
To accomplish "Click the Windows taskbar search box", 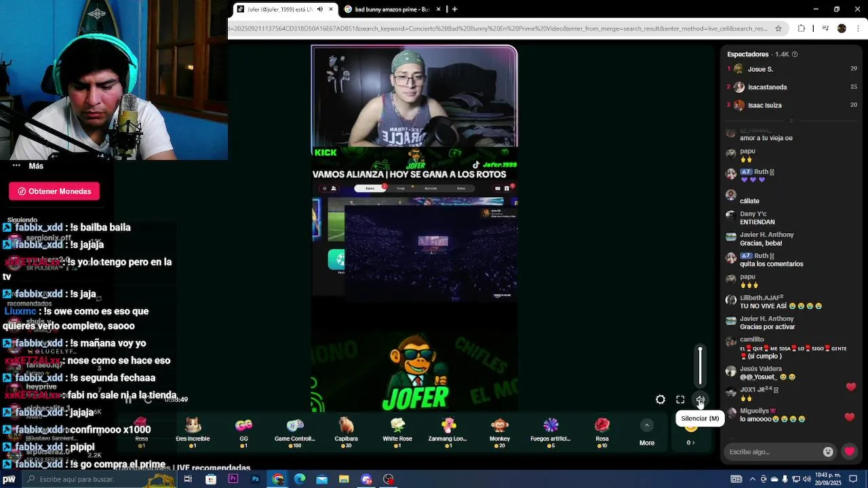I will click(98, 479).
